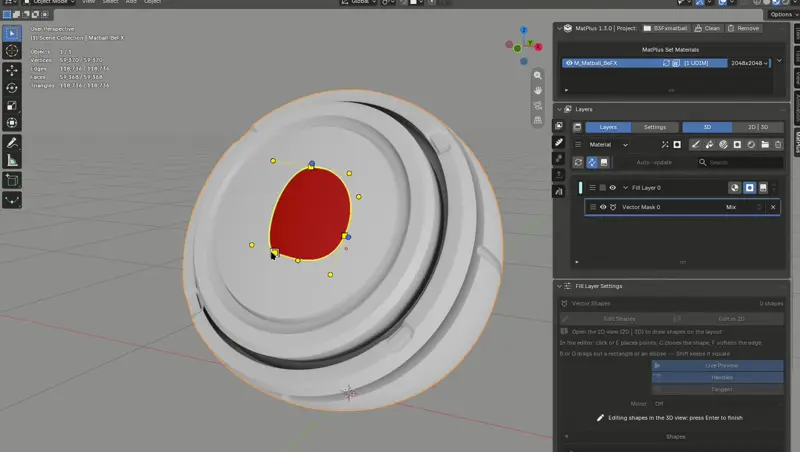Select the Transform tool
The image size is (800, 452).
click(12, 123)
